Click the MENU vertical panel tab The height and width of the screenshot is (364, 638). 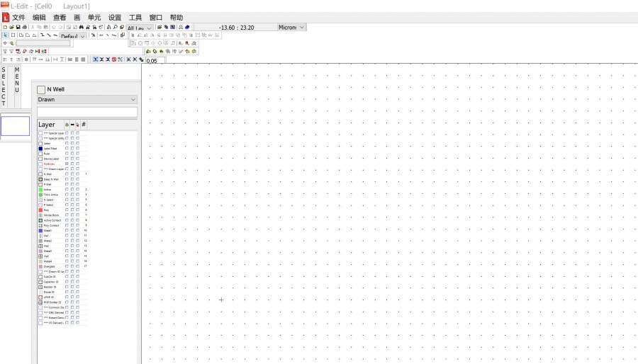pyautogui.click(x=17, y=80)
